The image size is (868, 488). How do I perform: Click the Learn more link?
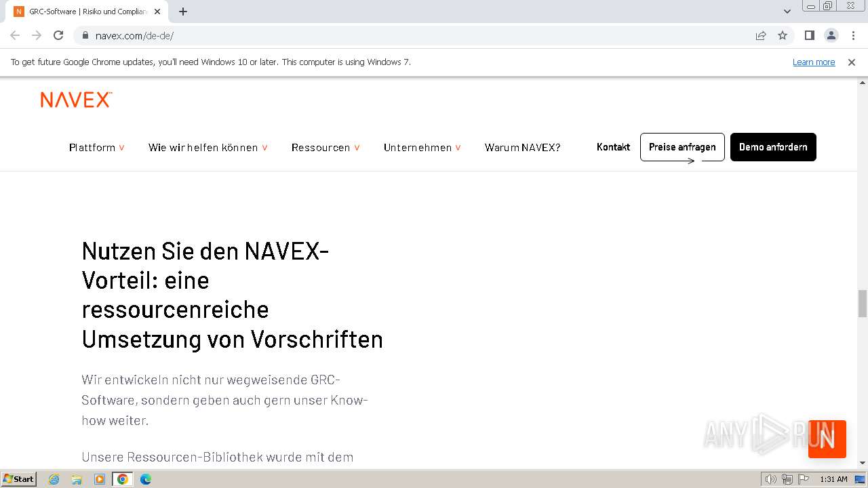tap(814, 62)
